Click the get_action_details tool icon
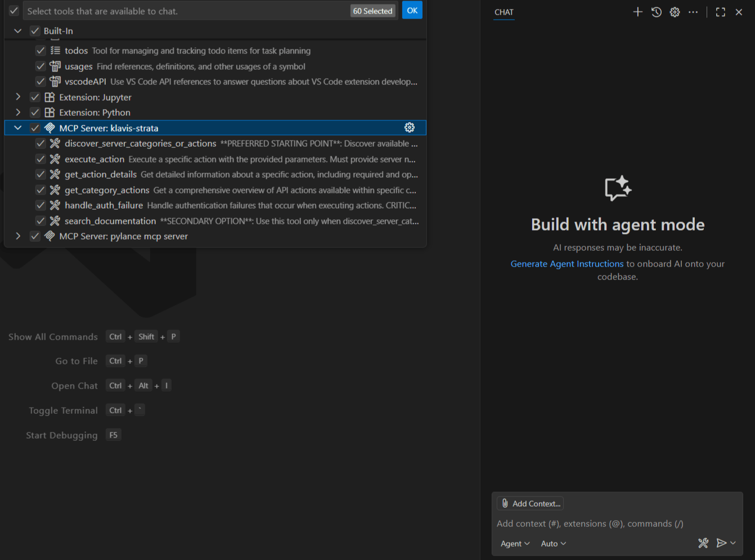The image size is (755, 560). (55, 174)
